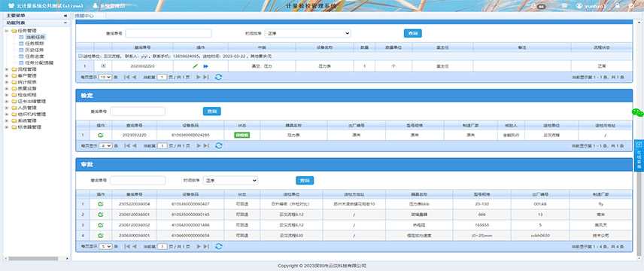Go to next page in 检定 table
This screenshot has height=271, width=644.
click(x=199, y=145)
